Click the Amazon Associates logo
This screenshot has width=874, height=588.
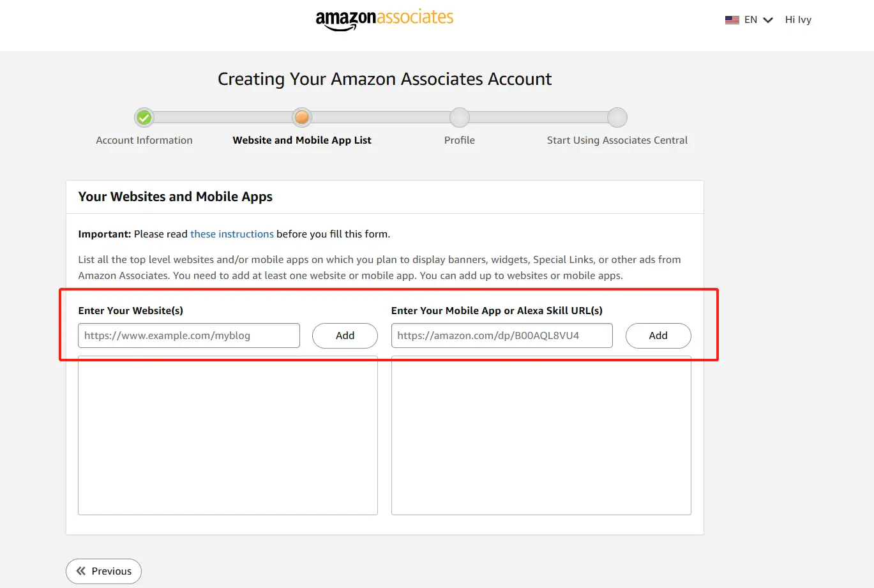click(x=384, y=20)
